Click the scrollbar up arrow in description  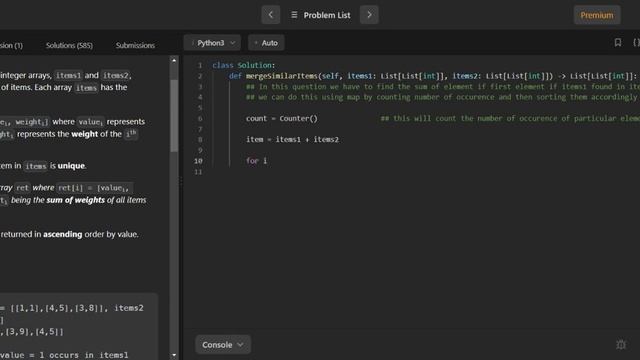click(174, 60)
